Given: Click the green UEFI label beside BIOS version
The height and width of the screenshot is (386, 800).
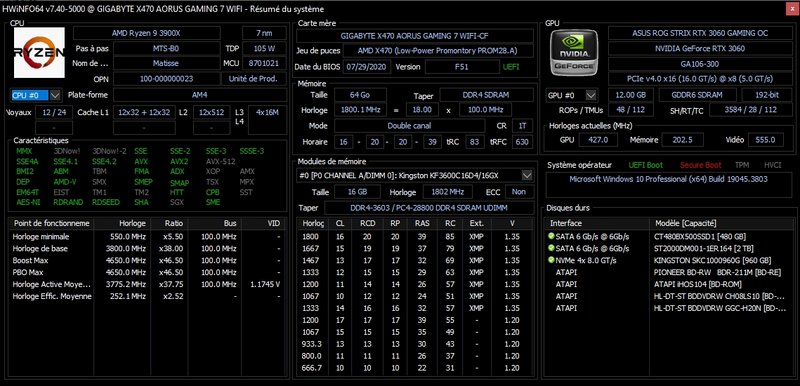Looking at the screenshot, I should (511, 67).
